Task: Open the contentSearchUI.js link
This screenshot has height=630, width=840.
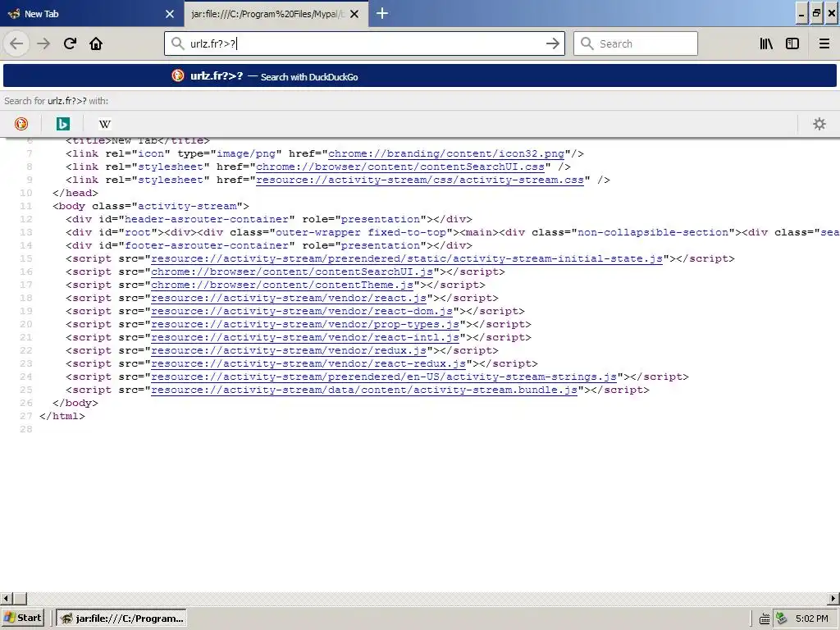Action: click(x=292, y=272)
